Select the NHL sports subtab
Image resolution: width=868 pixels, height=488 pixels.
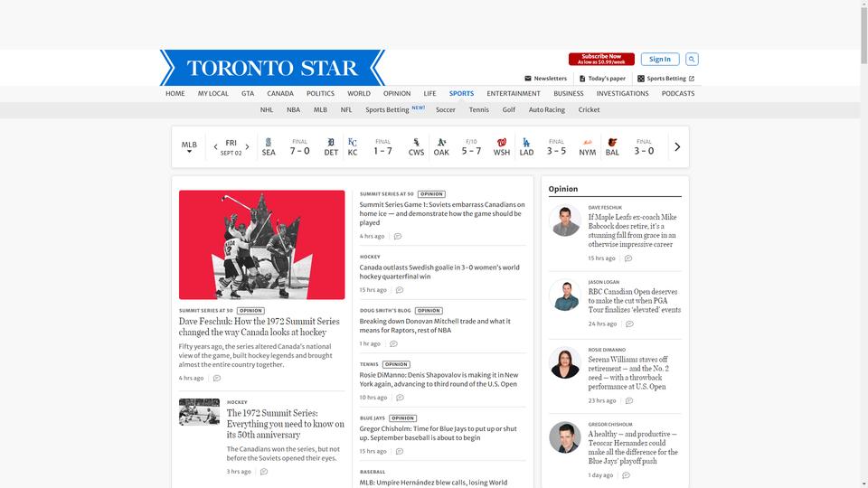(x=266, y=109)
